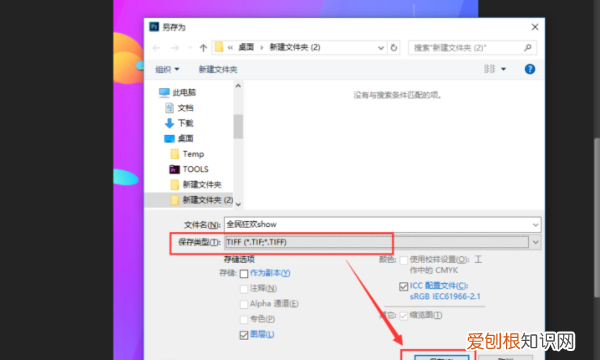Image resolution: width=600 pixels, height=360 pixels.
Task: Select 此电脑 in navigation tree
Action: pos(178,92)
